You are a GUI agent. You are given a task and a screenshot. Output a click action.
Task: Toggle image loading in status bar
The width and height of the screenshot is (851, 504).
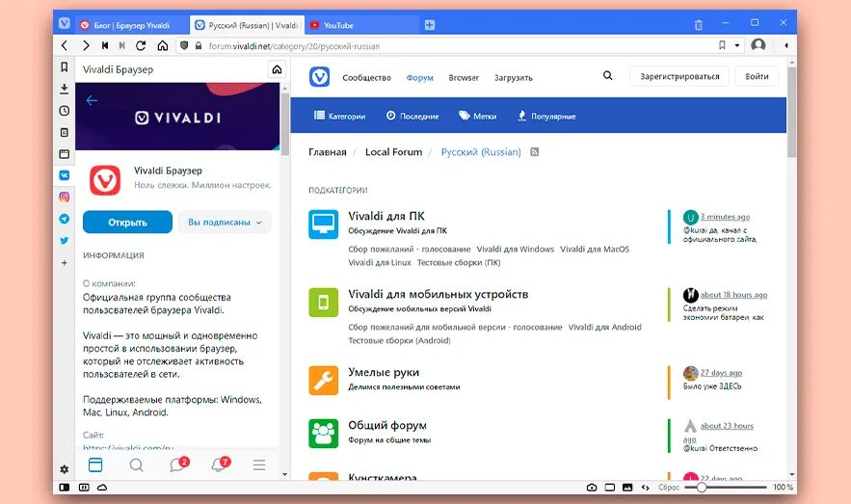tap(627, 488)
